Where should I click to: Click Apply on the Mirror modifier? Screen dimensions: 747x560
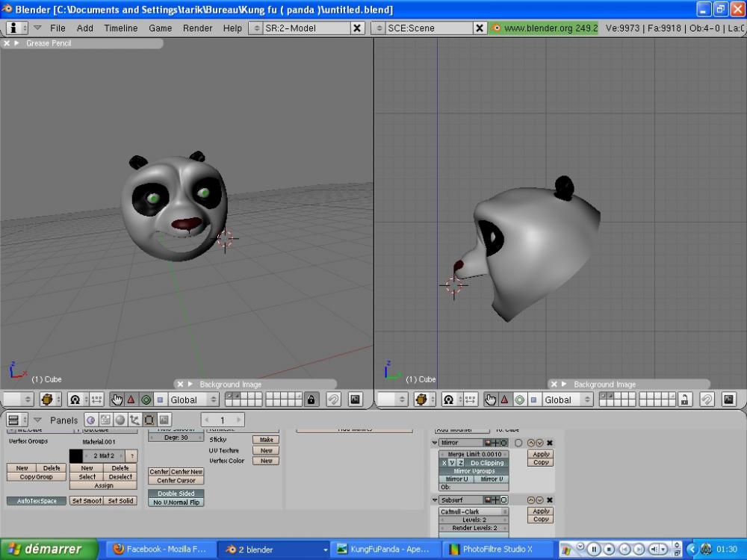pos(541,454)
